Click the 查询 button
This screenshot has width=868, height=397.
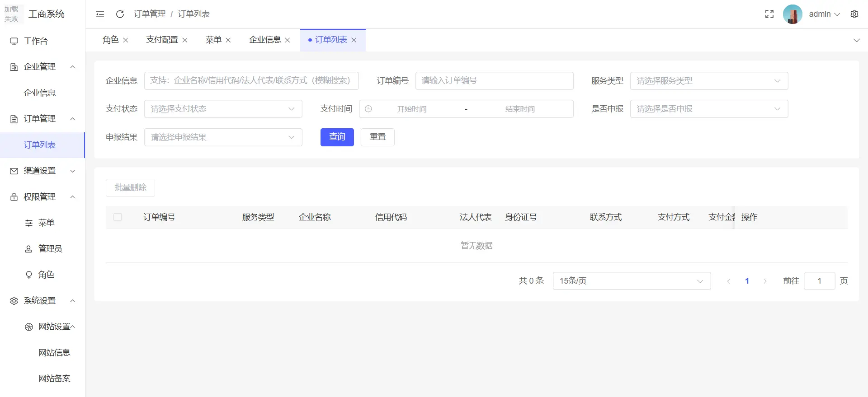(337, 137)
